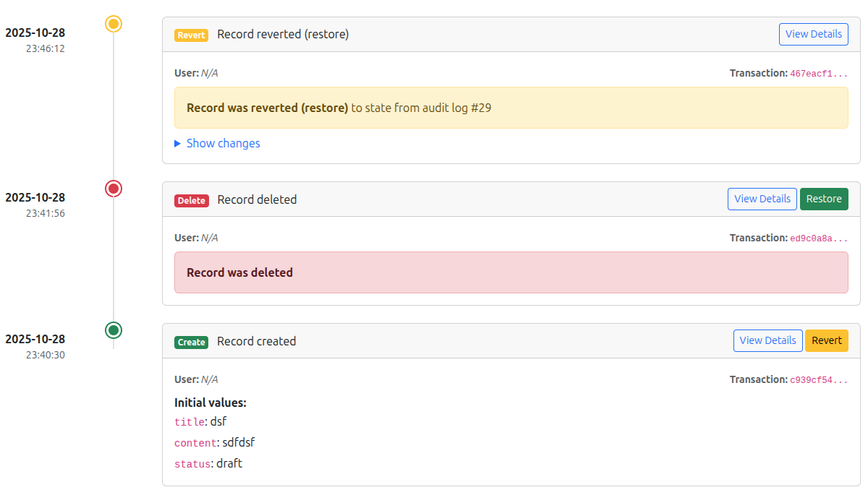Click the Record created heading
The width and height of the screenshot is (868, 495).
(256, 341)
